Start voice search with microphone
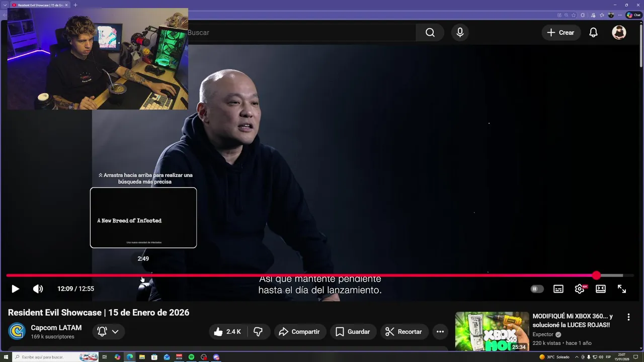 point(460,33)
